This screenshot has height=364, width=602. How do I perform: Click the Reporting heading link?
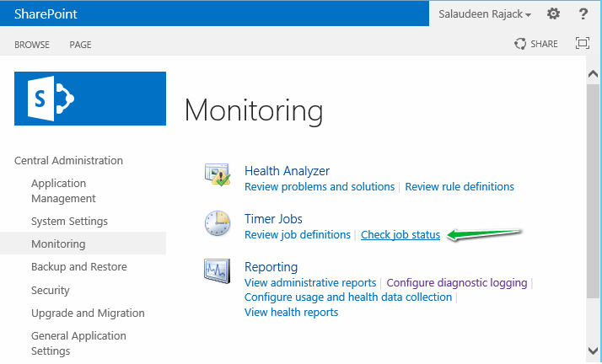click(271, 267)
